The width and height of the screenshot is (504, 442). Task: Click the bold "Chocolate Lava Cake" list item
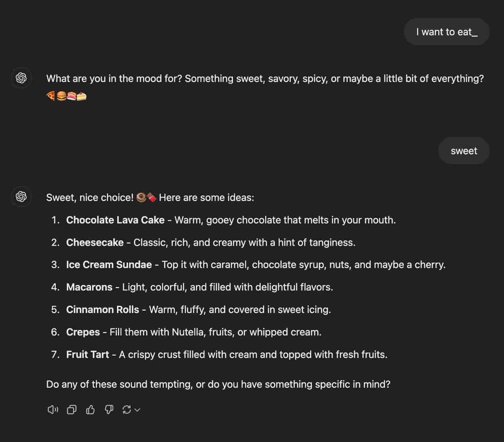click(115, 220)
